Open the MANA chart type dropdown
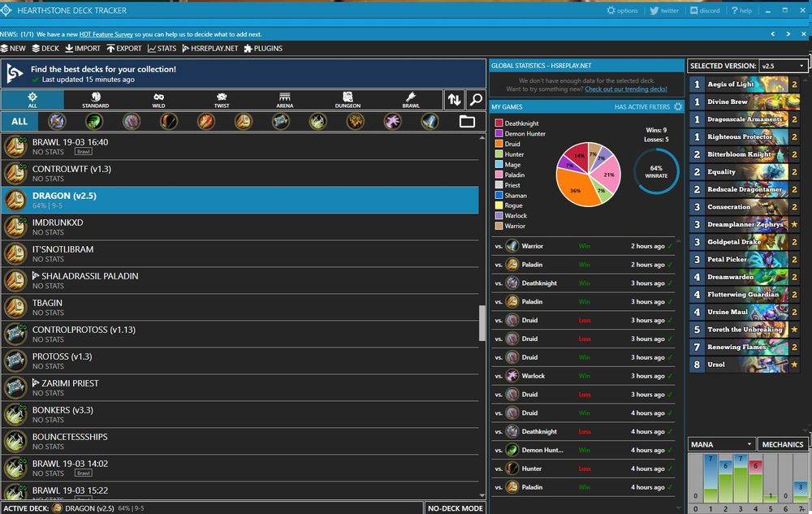Image resolution: width=812 pixels, height=514 pixels. (721, 444)
